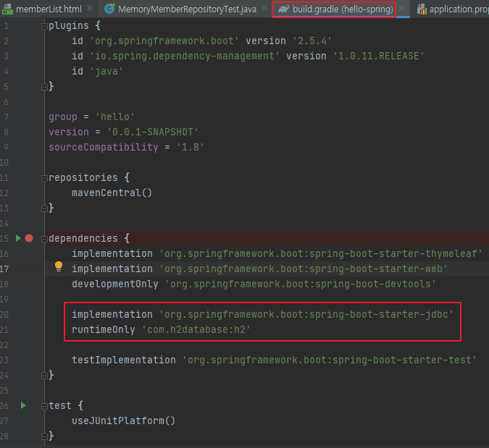Click the closing fold marker of plugins block

(44, 87)
